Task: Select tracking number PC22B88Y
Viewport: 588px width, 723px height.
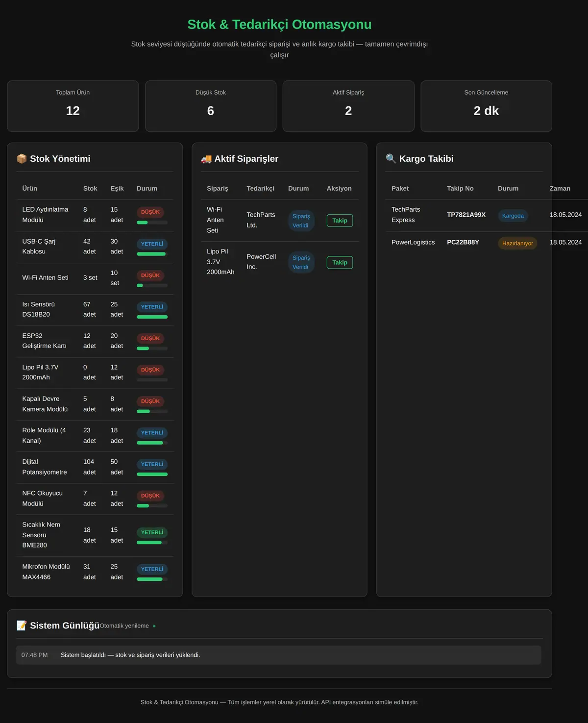Action: click(x=463, y=242)
